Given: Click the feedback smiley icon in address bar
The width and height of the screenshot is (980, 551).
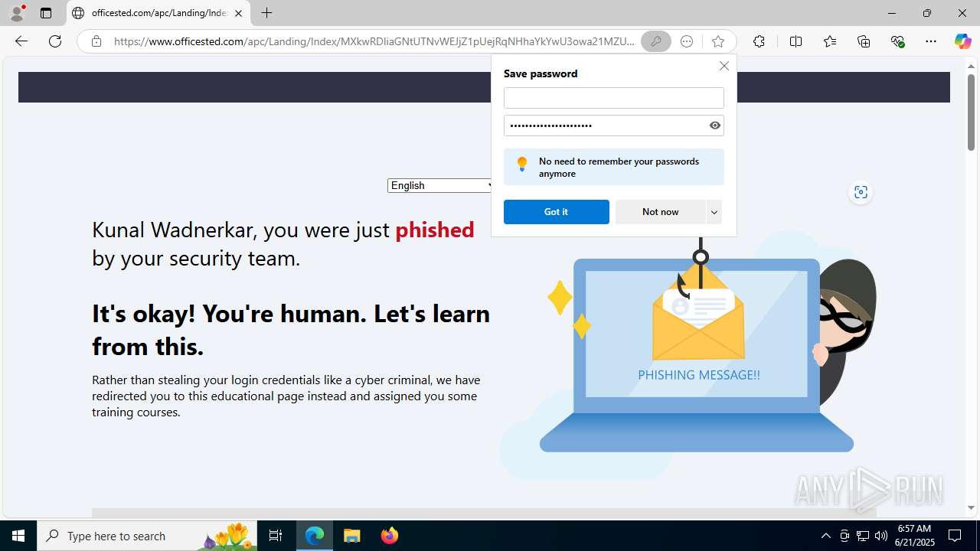Looking at the screenshot, I should (x=687, y=41).
